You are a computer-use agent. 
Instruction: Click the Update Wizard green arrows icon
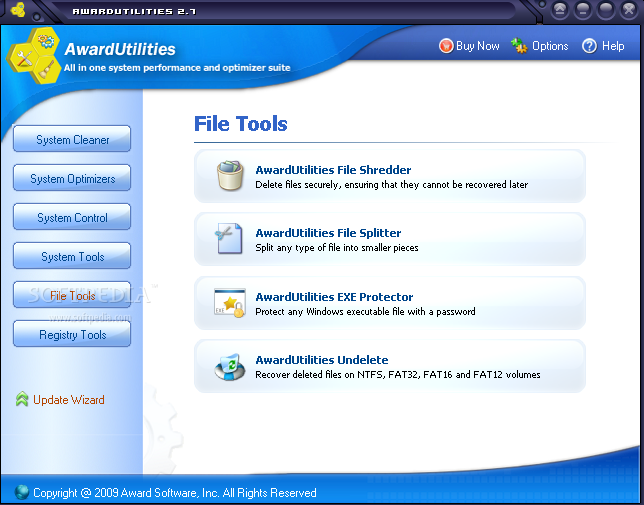[22, 399]
